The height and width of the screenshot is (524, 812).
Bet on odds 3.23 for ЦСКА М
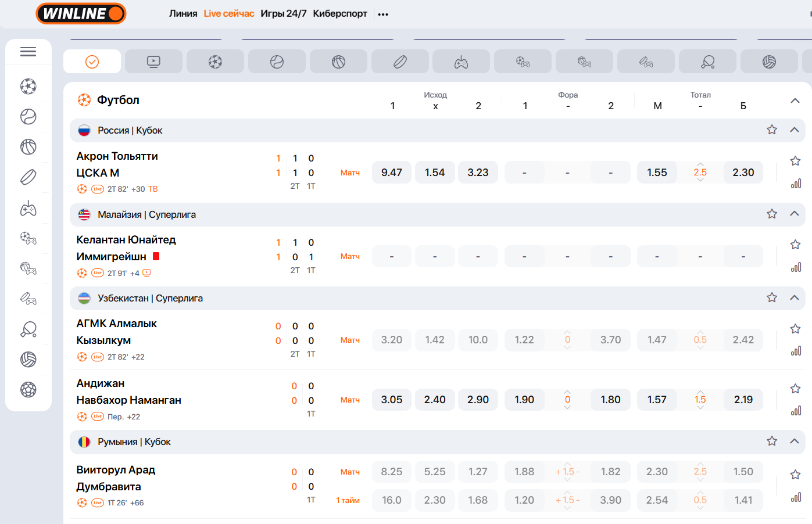click(x=478, y=173)
